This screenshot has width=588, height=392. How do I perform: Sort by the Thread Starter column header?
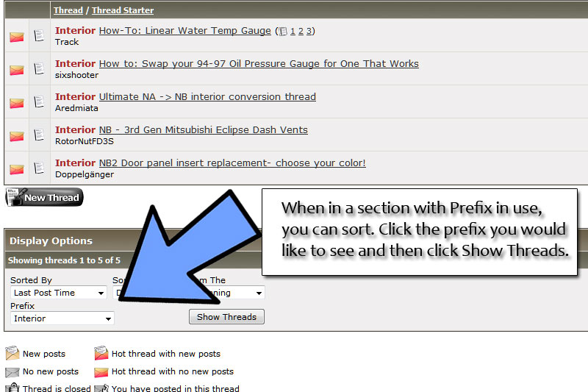(123, 11)
